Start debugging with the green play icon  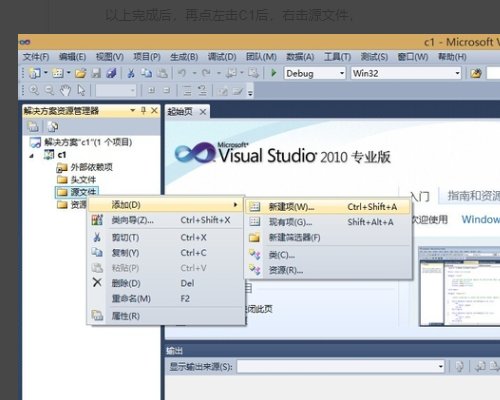click(274, 73)
